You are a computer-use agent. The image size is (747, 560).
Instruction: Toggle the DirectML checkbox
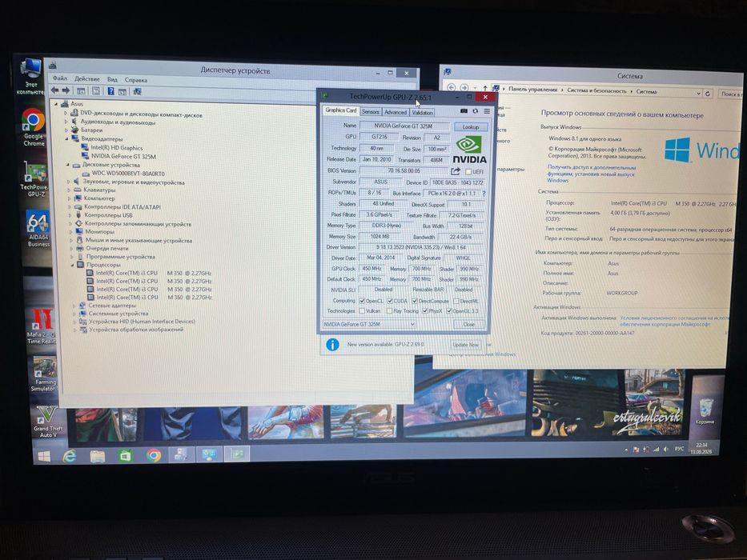456,301
